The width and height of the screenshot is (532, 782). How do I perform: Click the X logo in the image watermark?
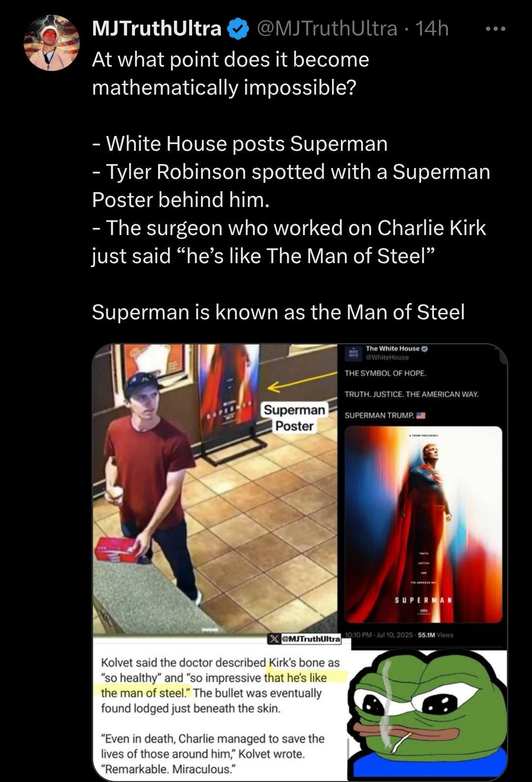pyautogui.click(x=273, y=639)
